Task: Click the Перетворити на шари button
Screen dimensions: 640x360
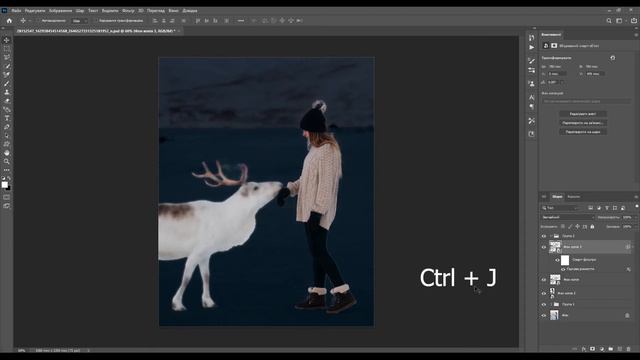Action: (583, 132)
